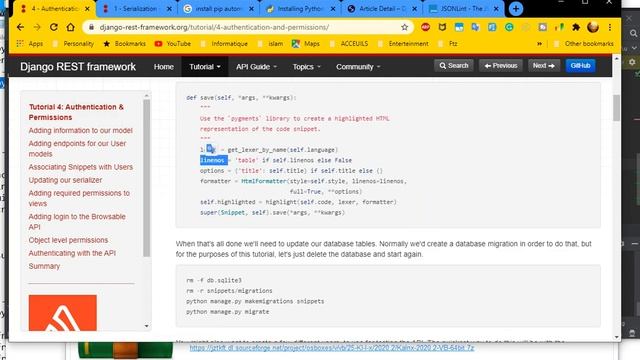This screenshot has width=640, height=360.
Task: Jump to Adding endpoints for our User models
Action: click(77, 149)
